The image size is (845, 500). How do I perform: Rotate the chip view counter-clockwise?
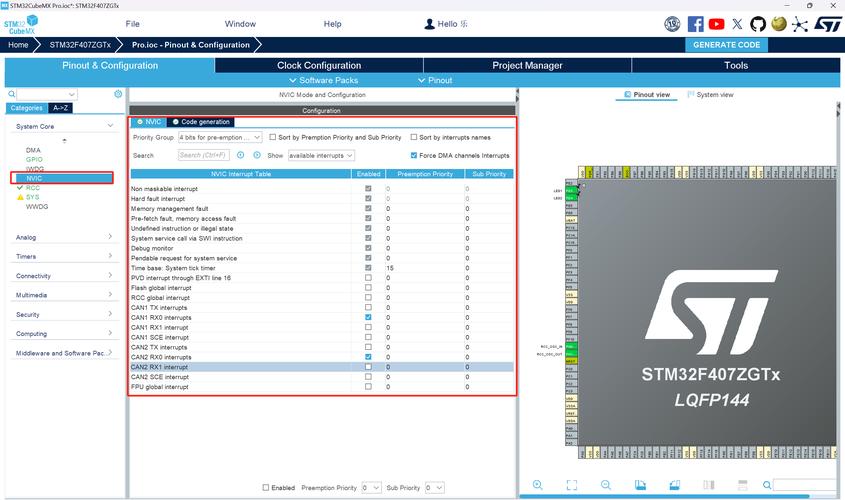[x=674, y=485]
